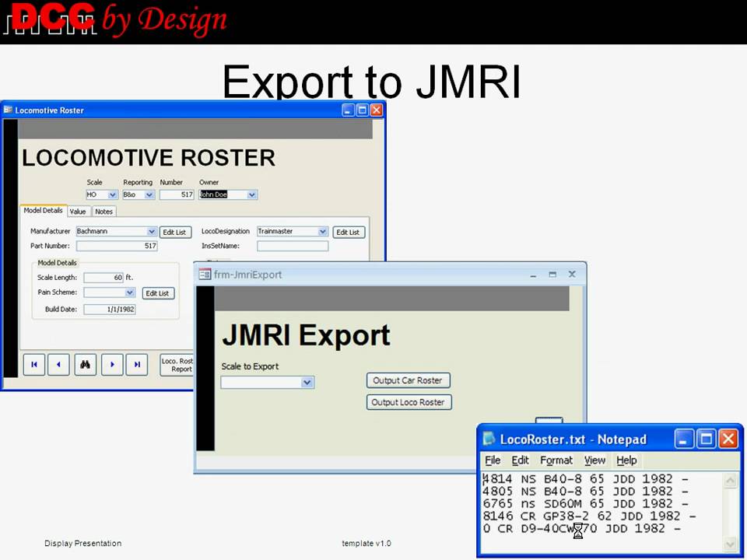Click the Build Date field 1/1/1982
Screen dimensions: 747x560
pyautogui.click(x=110, y=309)
